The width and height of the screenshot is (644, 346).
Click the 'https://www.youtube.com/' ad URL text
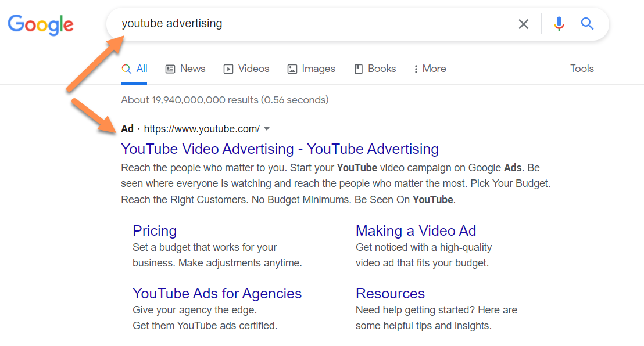click(202, 129)
